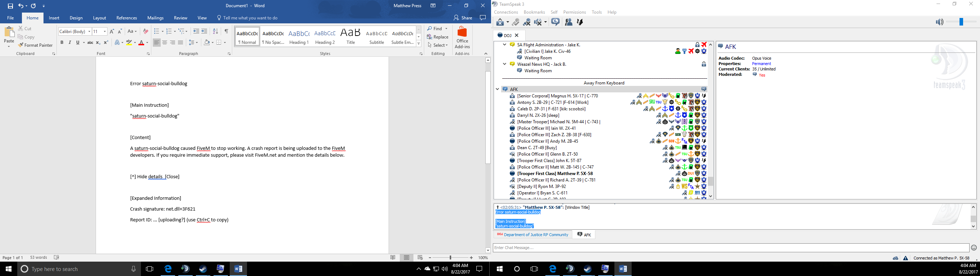Open Edge from the left Windows taskbar
The width and height of the screenshot is (980, 276).
point(168,269)
